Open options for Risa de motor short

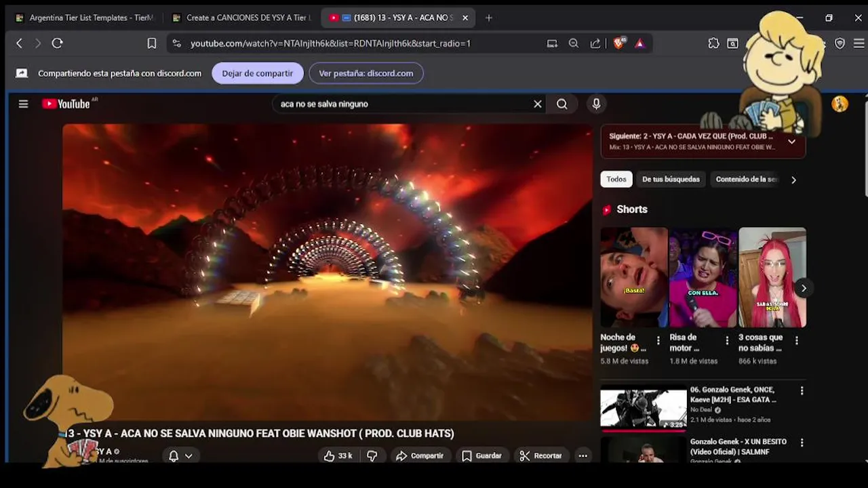click(x=727, y=341)
